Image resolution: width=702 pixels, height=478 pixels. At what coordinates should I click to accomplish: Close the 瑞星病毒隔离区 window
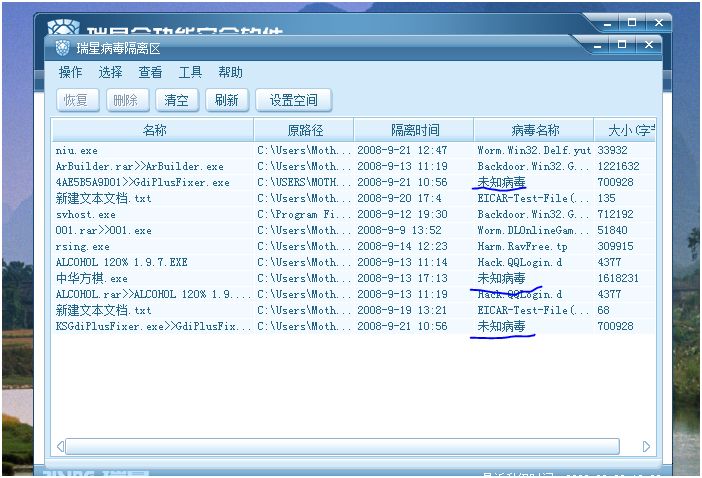[x=649, y=44]
